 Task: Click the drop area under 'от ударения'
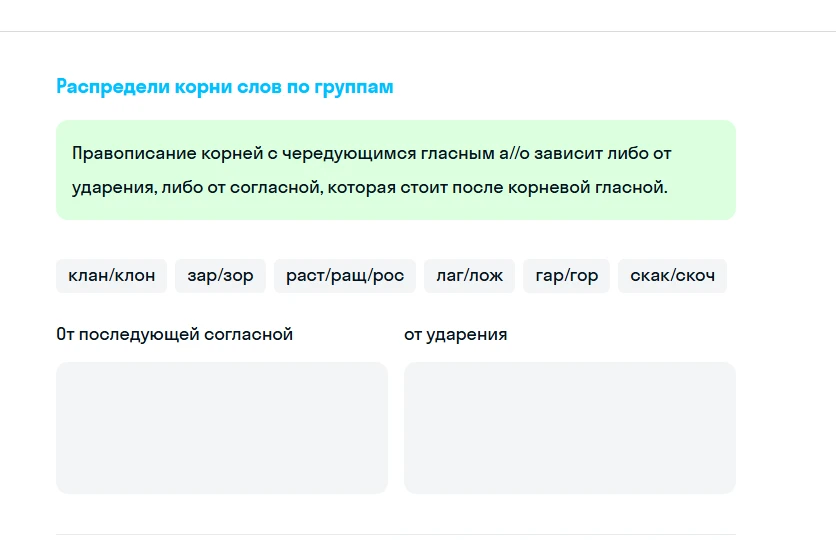[570, 428]
